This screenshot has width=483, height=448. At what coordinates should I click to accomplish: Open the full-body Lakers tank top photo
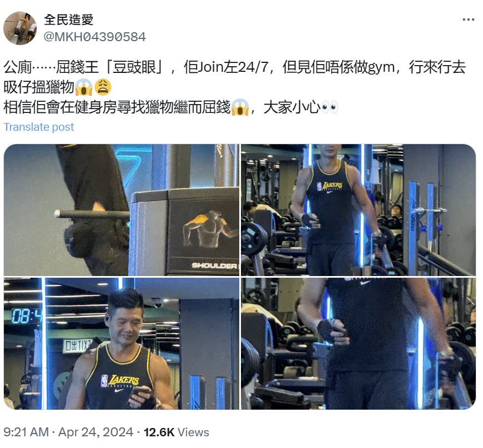[358, 210]
